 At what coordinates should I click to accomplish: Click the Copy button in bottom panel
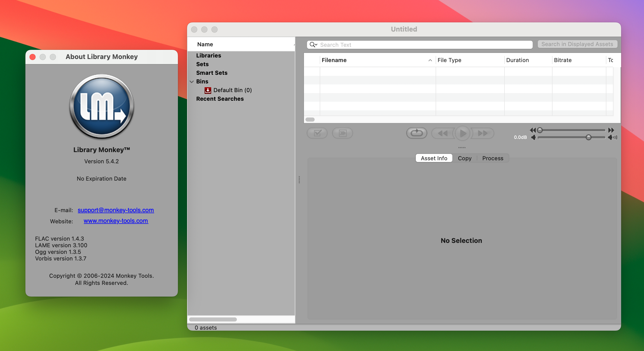[465, 158]
